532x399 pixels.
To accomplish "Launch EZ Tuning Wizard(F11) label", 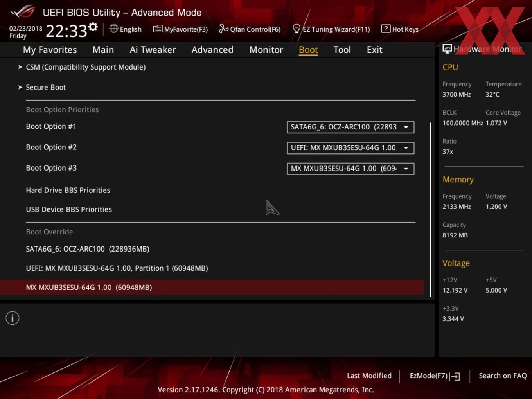I will point(336,29).
